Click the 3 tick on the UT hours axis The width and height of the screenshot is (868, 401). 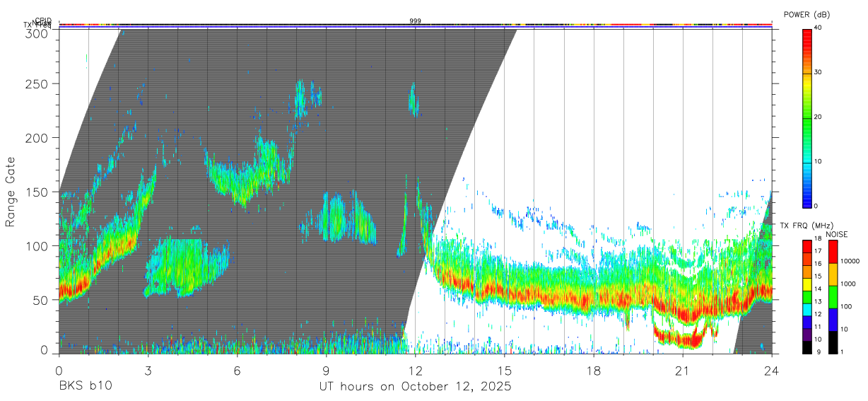point(148,370)
